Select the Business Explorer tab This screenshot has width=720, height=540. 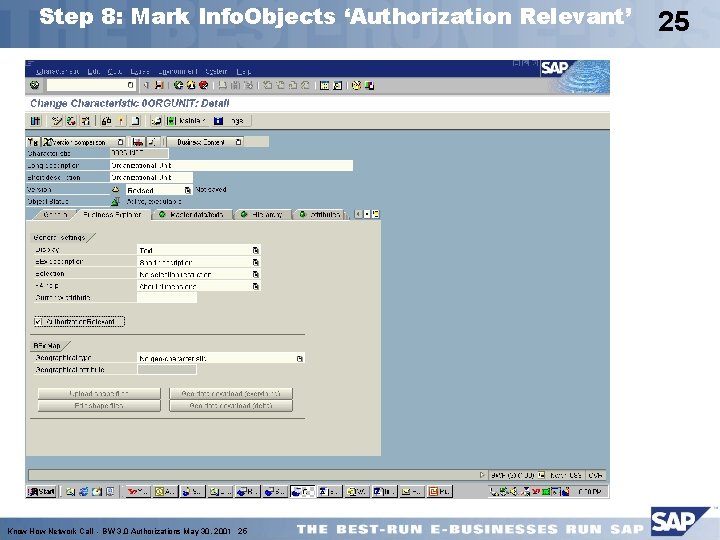coord(112,214)
